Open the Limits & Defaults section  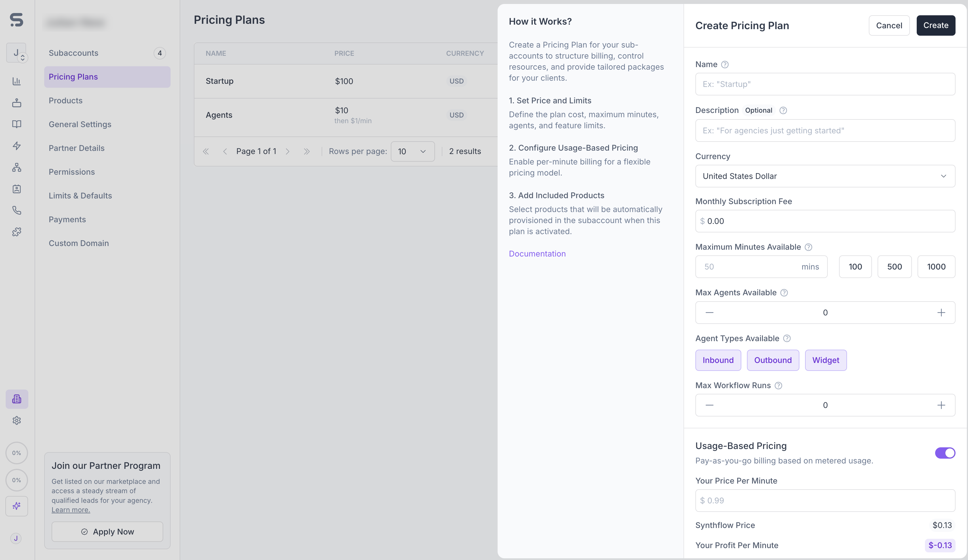pyautogui.click(x=80, y=195)
